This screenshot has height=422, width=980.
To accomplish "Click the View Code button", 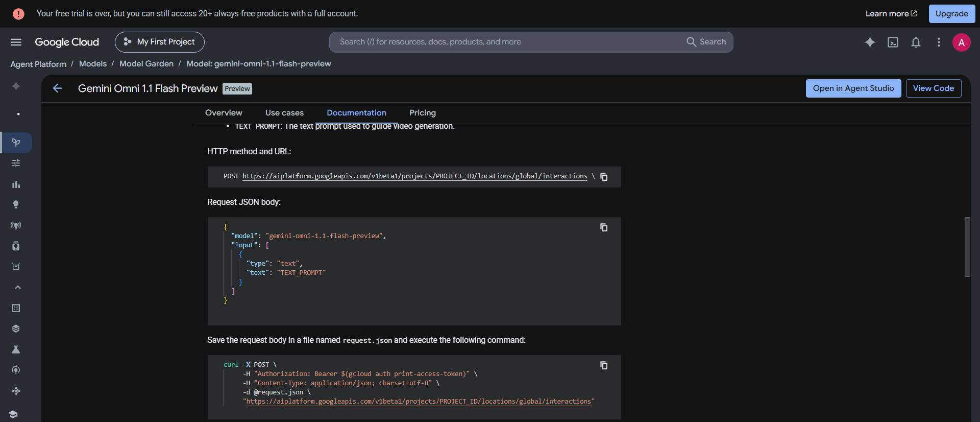I will [934, 88].
